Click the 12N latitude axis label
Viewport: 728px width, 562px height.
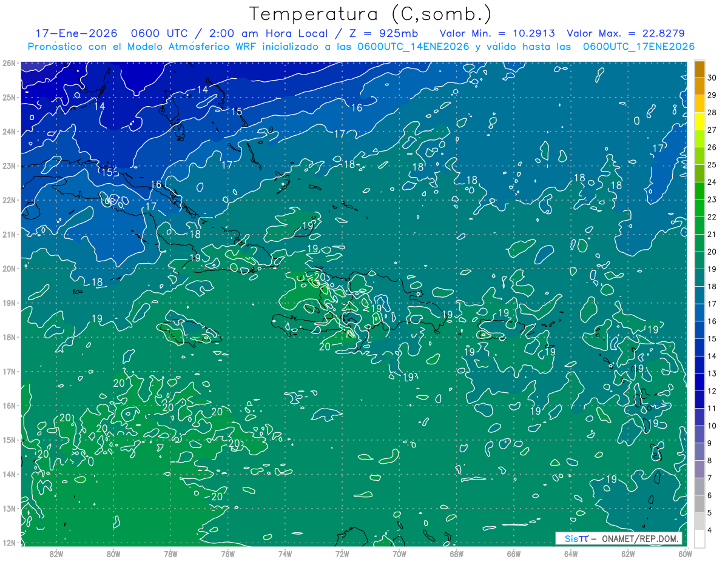click(x=8, y=543)
